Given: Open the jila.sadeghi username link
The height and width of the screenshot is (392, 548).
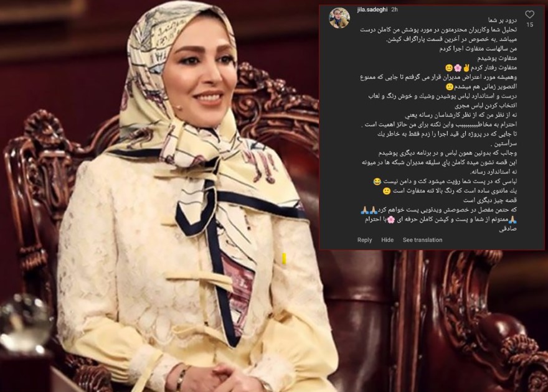Looking at the screenshot, I should tap(372, 10).
